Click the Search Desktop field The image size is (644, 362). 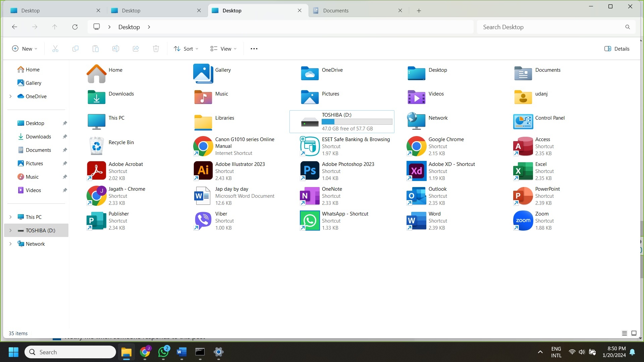point(556,27)
